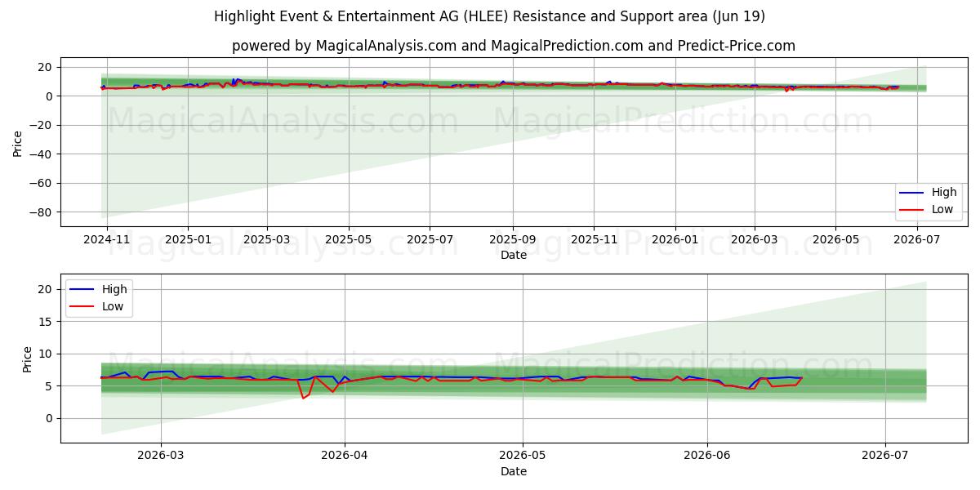Click the '15' price tick in bottom chart

47,322
